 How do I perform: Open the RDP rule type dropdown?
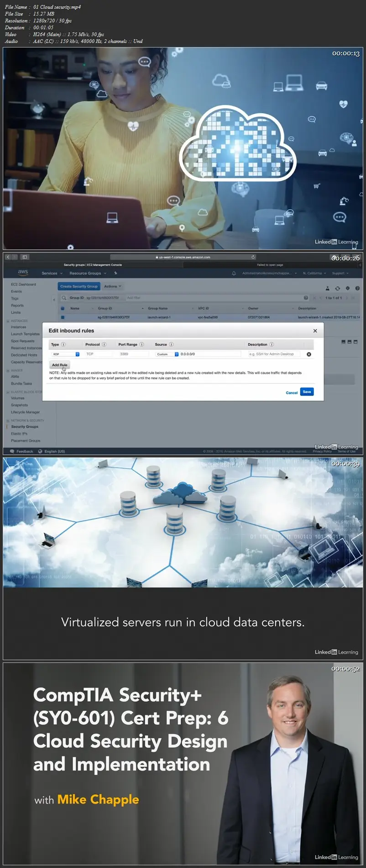pos(66,354)
